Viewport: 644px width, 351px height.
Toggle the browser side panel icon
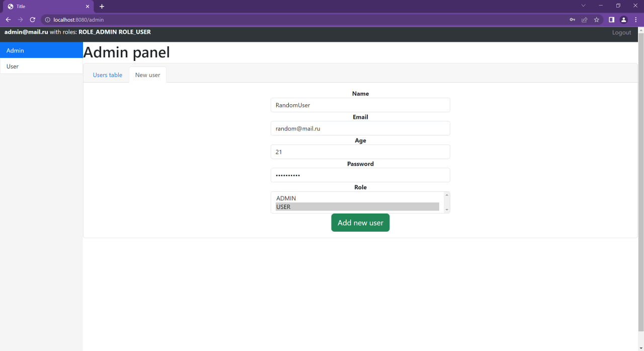pos(611,20)
